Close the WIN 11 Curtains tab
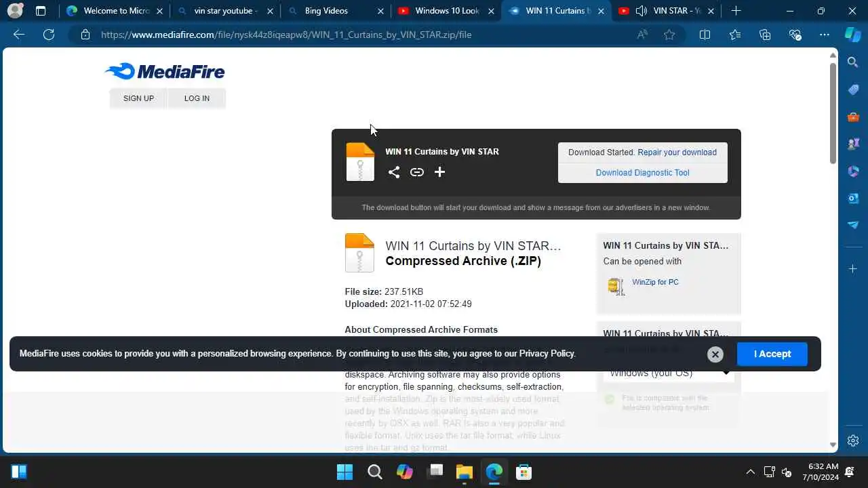This screenshot has width=868, height=488. pyautogui.click(x=601, y=11)
